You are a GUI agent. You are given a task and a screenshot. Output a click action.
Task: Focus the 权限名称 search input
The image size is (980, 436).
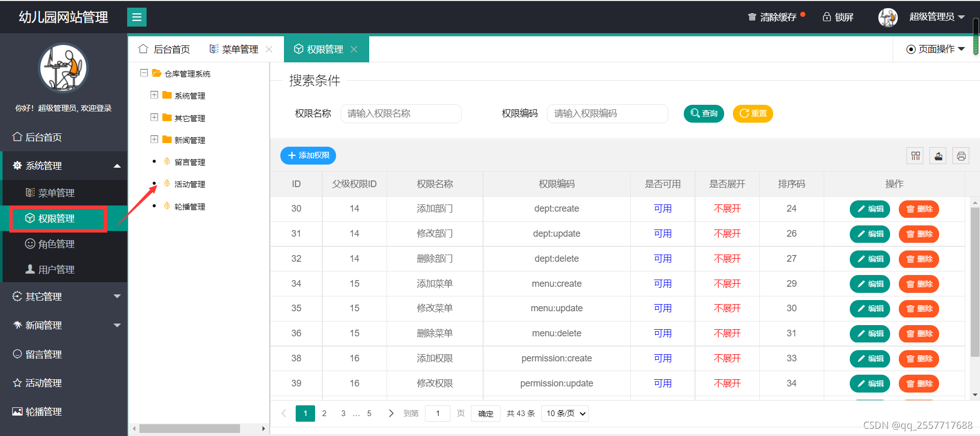click(401, 113)
